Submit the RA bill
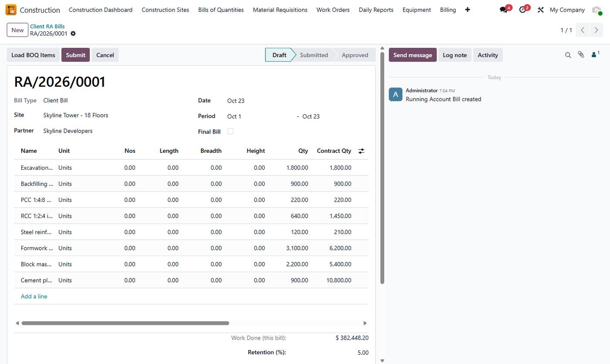 [75, 55]
